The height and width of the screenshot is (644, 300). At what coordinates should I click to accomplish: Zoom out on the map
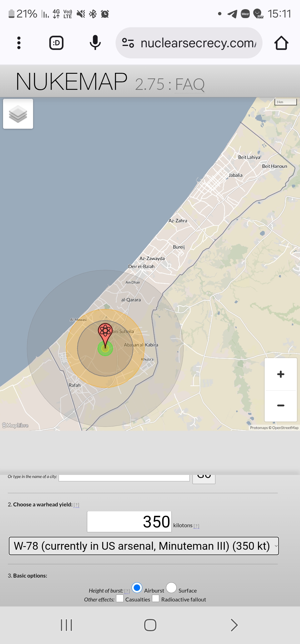click(x=281, y=405)
